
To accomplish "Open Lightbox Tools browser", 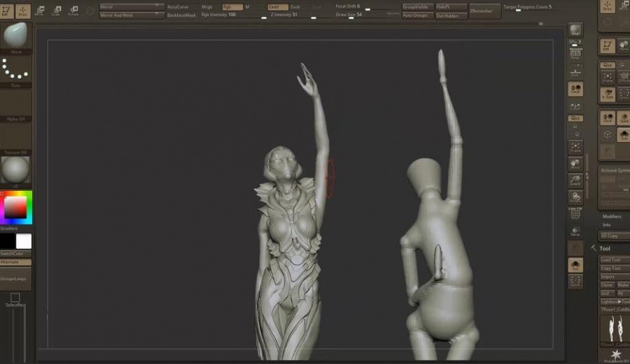I will coord(615,302).
